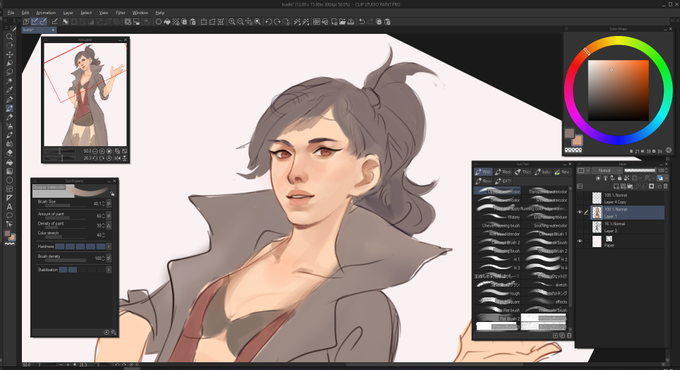This screenshot has width=680, height=370.
Task: Select the Pen tool in the toolbox
Action: [9, 99]
